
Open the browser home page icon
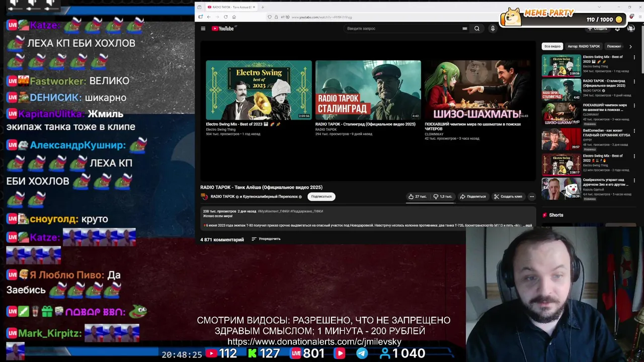click(x=234, y=17)
